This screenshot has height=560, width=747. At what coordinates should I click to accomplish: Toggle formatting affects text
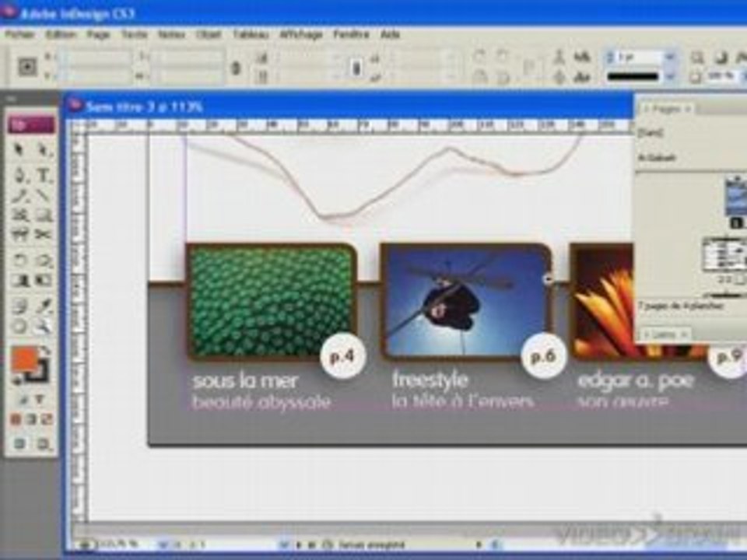[x=40, y=401]
